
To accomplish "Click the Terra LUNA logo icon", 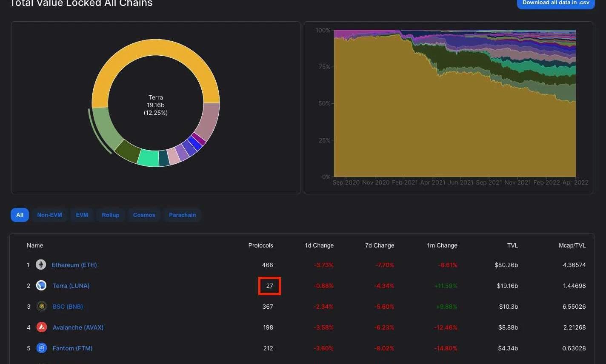I will coord(41,286).
